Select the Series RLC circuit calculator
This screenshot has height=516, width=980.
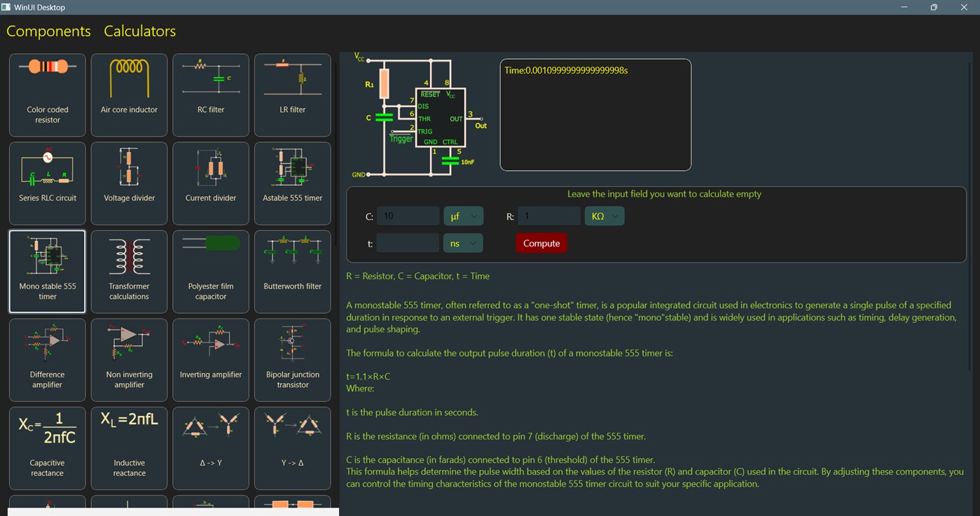tap(47, 183)
